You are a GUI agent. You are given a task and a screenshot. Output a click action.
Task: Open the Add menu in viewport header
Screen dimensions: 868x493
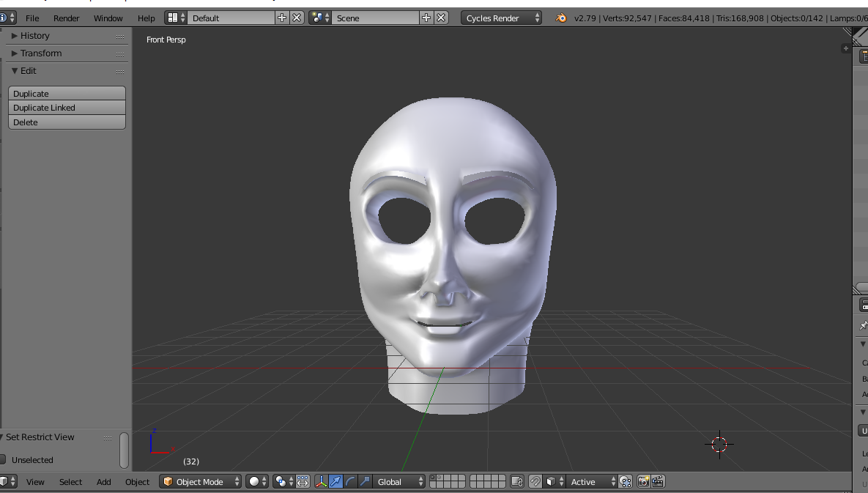click(x=104, y=481)
